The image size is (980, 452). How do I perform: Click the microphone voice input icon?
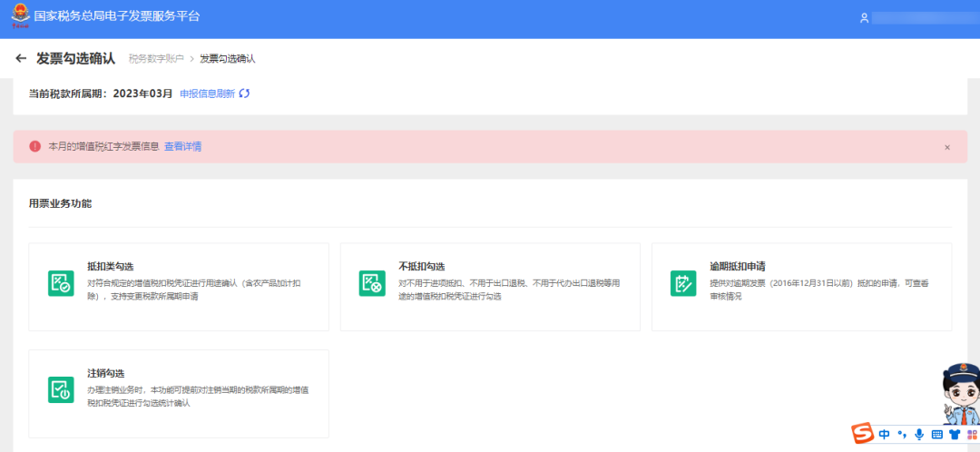[918, 435]
